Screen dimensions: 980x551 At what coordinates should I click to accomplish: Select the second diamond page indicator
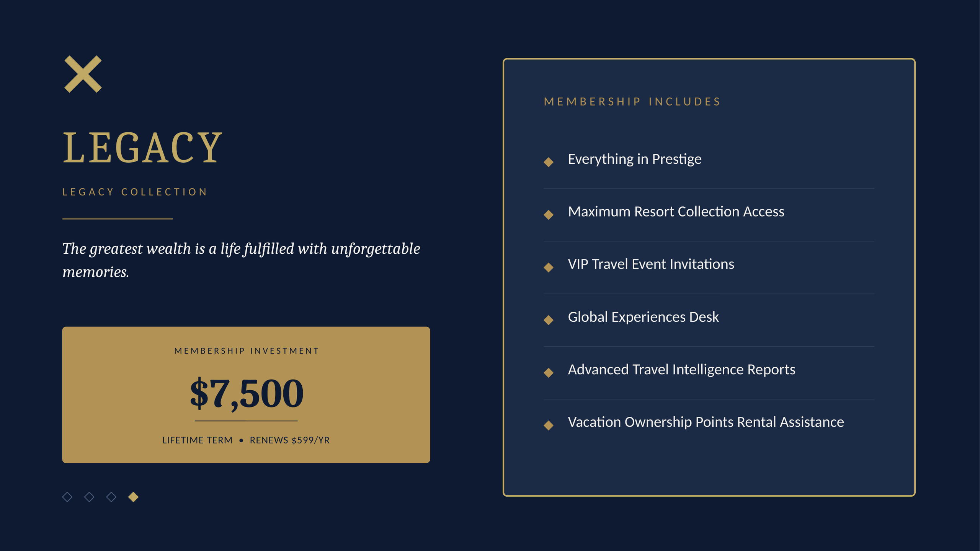coord(89,497)
